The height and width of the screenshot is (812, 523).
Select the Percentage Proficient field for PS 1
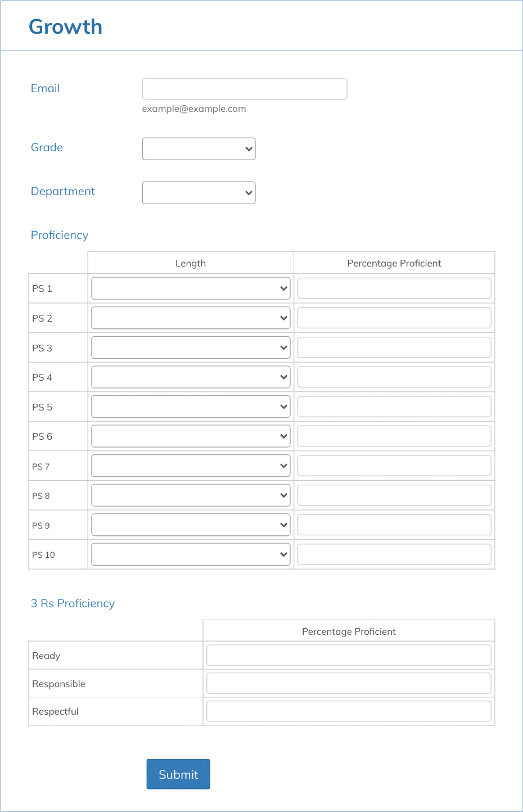pyautogui.click(x=394, y=288)
